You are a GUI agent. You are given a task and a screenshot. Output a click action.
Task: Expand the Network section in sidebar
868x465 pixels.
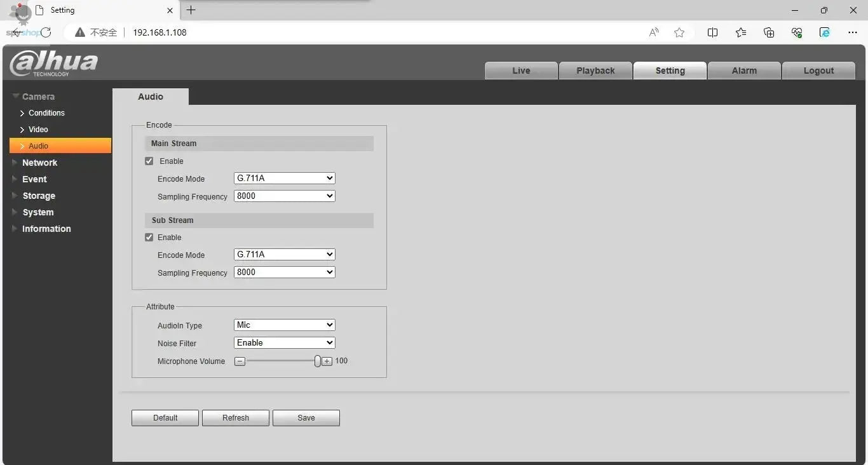tap(39, 163)
